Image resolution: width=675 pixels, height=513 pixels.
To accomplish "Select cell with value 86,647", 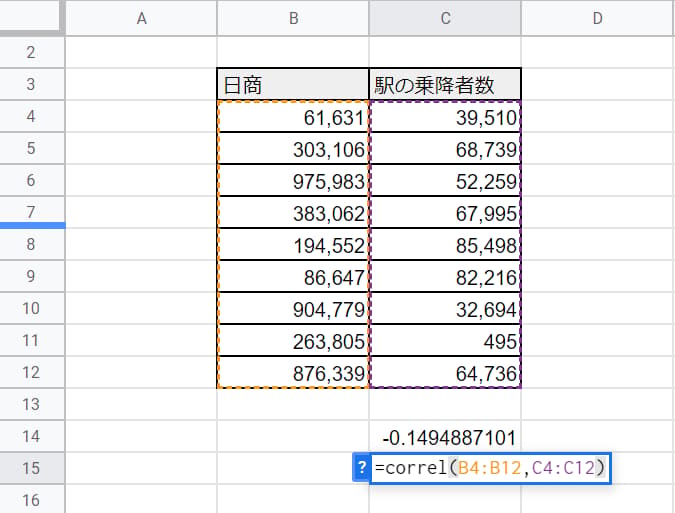I will pos(293,276).
